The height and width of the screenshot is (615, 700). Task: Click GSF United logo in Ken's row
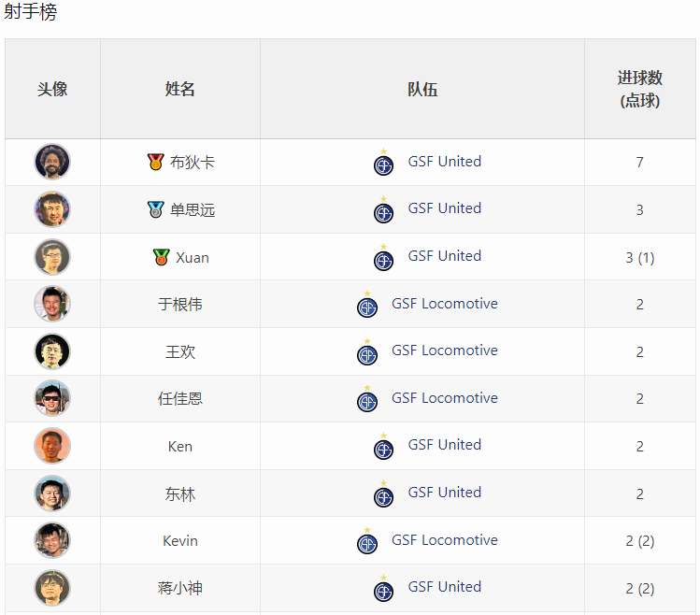coord(383,446)
